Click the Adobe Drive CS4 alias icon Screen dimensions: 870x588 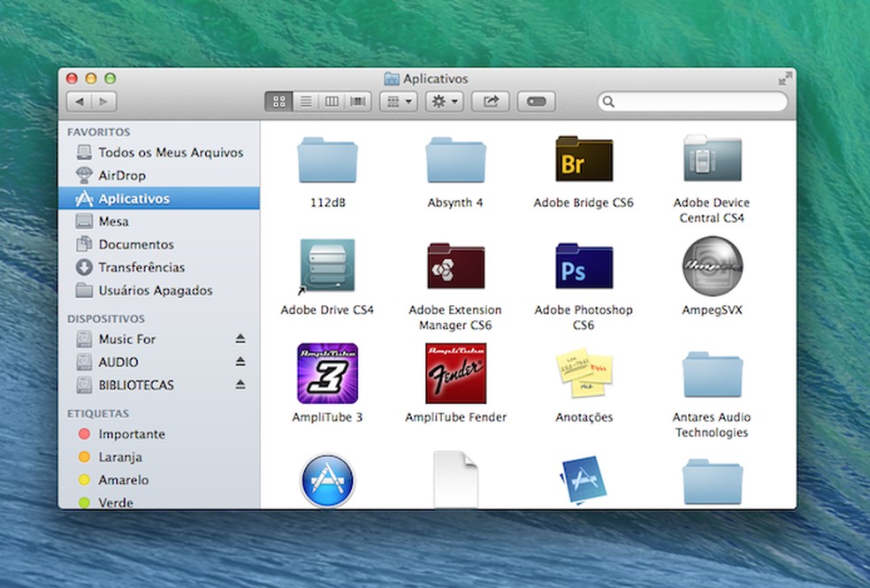(327, 266)
